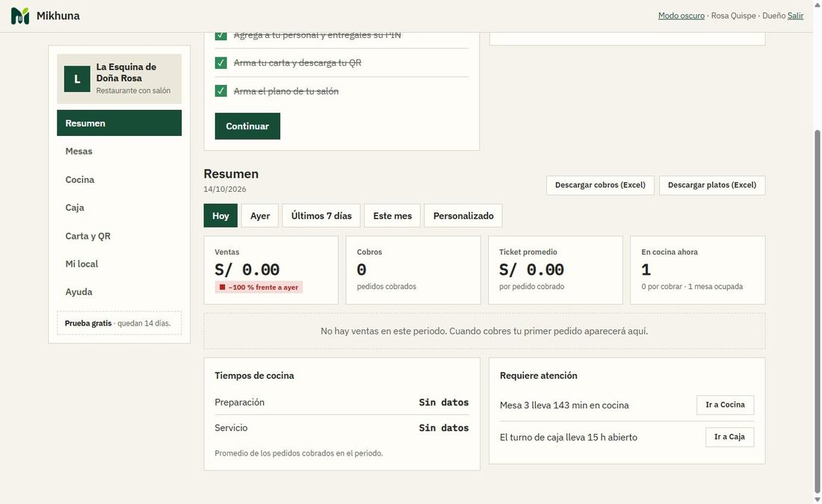Select Últimos 7 días tab
The height and width of the screenshot is (504, 822).
point(321,216)
